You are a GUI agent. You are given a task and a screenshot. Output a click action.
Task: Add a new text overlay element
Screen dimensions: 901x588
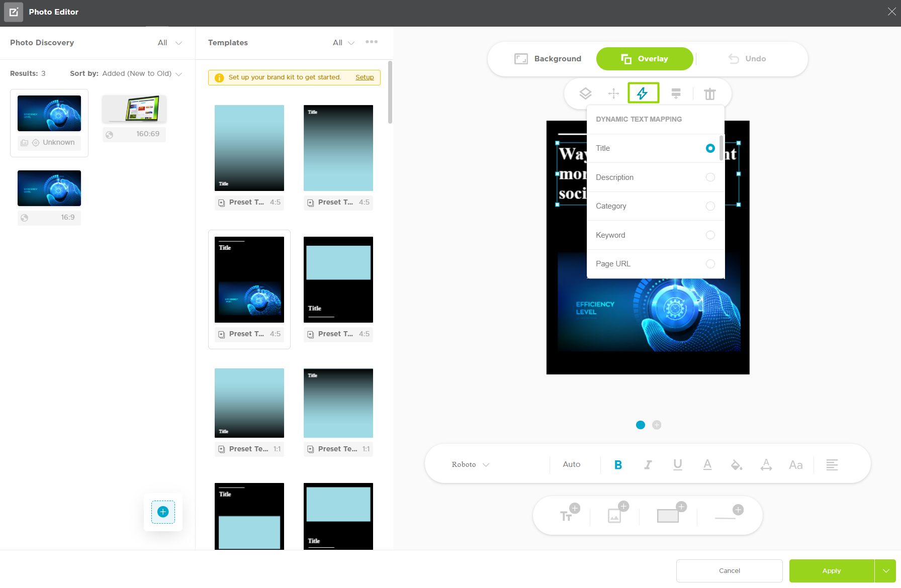point(570,513)
